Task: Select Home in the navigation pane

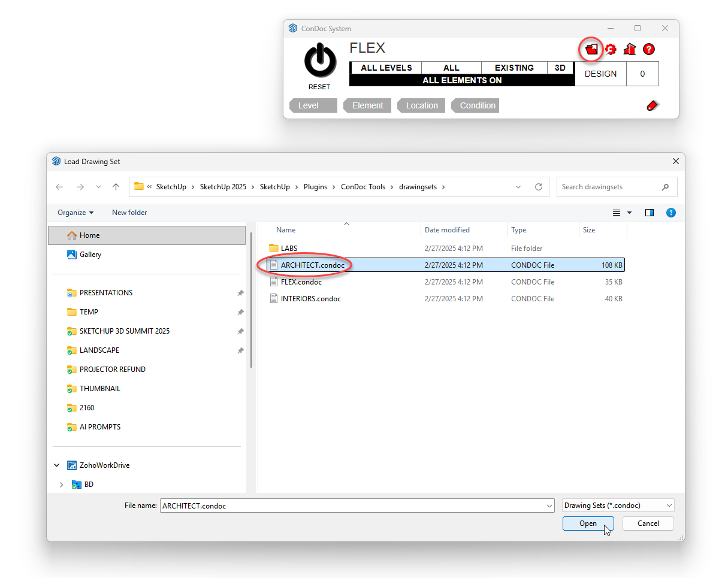Action: click(147, 235)
